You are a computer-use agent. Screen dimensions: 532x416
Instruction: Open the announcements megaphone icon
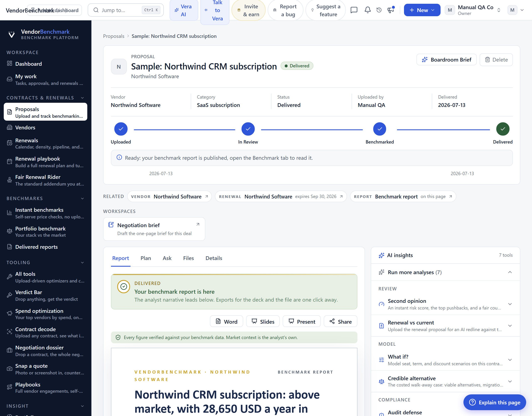[x=390, y=10]
